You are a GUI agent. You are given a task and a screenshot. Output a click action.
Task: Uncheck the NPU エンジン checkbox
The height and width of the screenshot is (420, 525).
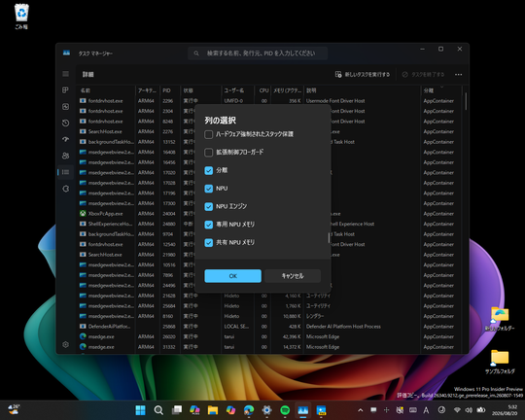[x=209, y=207]
